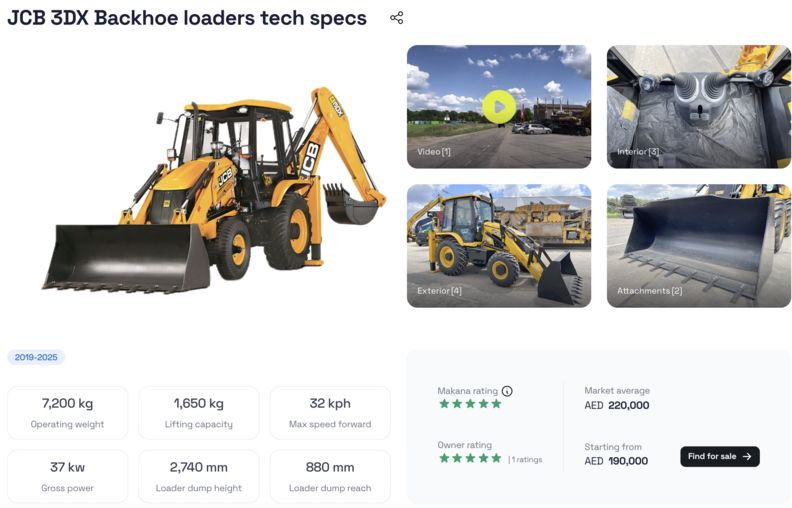The width and height of the screenshot is (792, 508).
Task: Click the share icon beside the title
Action: (x=397, y=18)
